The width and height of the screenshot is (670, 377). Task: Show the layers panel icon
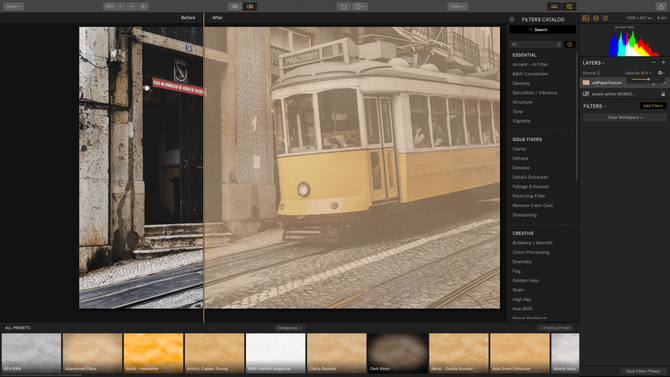[x=596, y=18]
